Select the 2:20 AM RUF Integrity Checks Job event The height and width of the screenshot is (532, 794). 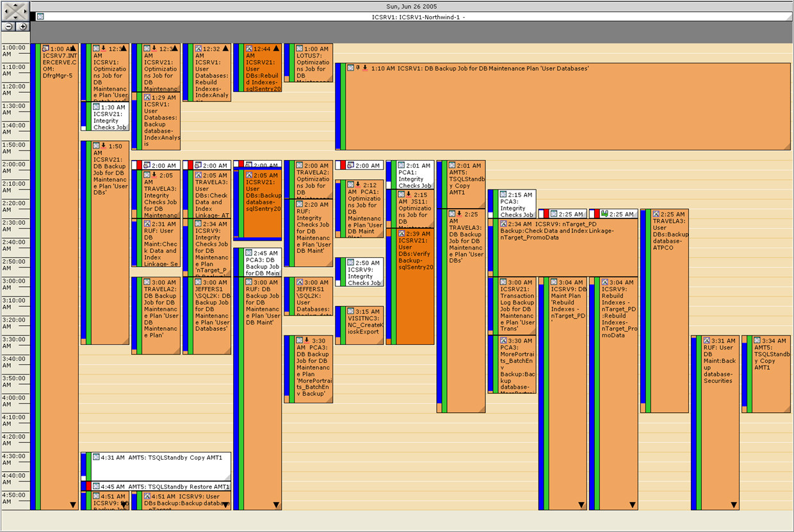click(308, 233)
